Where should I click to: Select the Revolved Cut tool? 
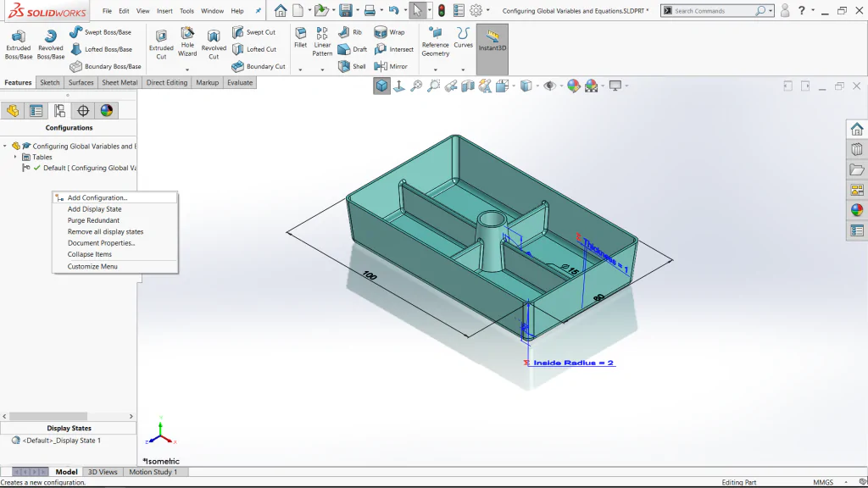pyautogui.click(x=214, y=44)
